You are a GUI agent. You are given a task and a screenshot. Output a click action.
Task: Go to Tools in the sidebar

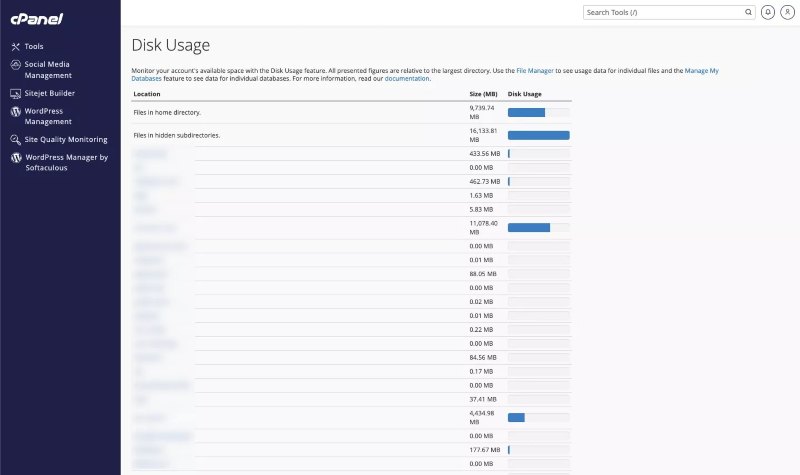coord(34,46)
